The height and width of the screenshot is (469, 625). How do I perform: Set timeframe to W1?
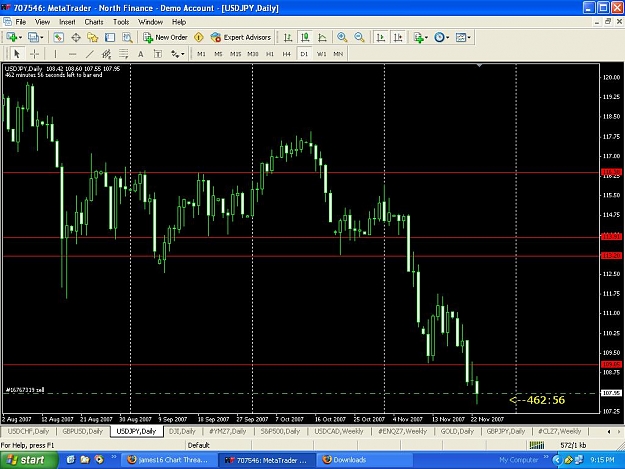pyautogui.click(x=321, y=54)
